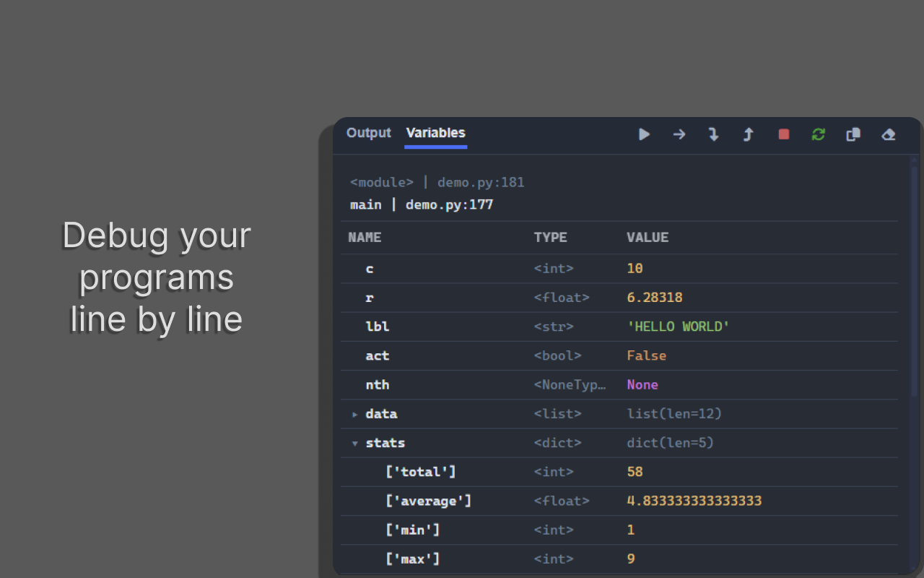This screenshot has height=578, width=924.
Task: Click the Step Into icon
Action: [714, 134]
